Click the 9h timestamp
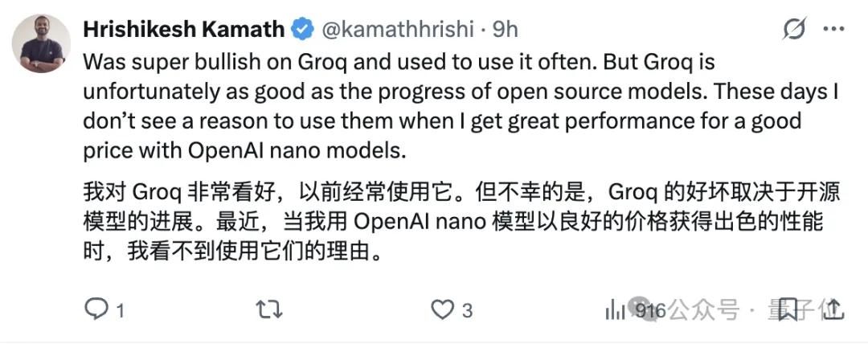This screenshot has height=344, width=868. click(x=505, y=30)
